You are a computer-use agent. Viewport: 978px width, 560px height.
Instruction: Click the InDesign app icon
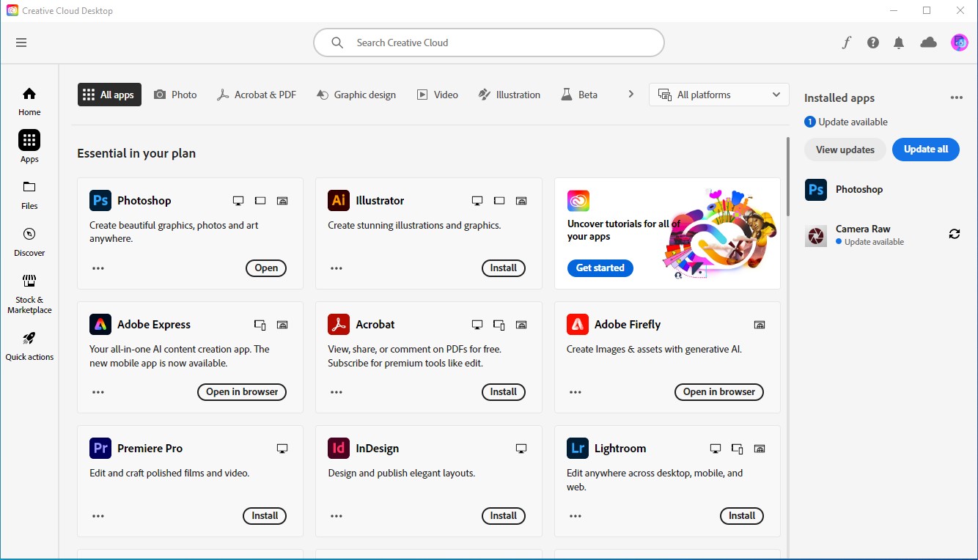tap(339, 448)
